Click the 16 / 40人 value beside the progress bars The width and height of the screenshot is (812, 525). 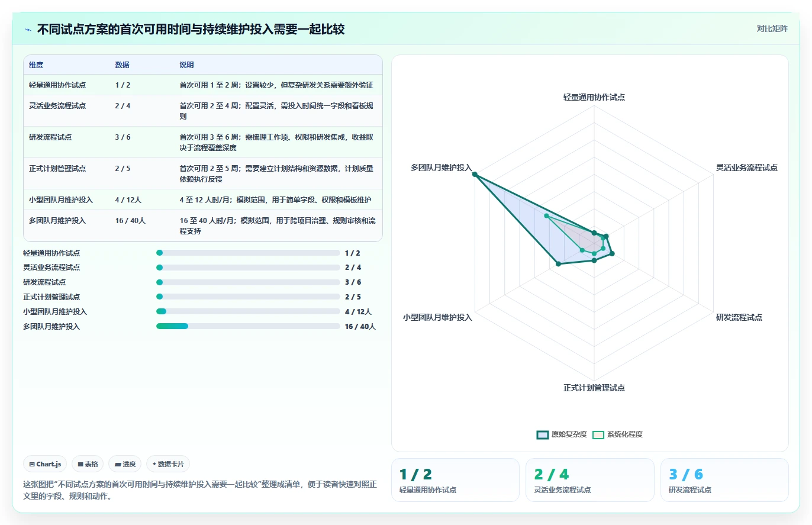360,327
